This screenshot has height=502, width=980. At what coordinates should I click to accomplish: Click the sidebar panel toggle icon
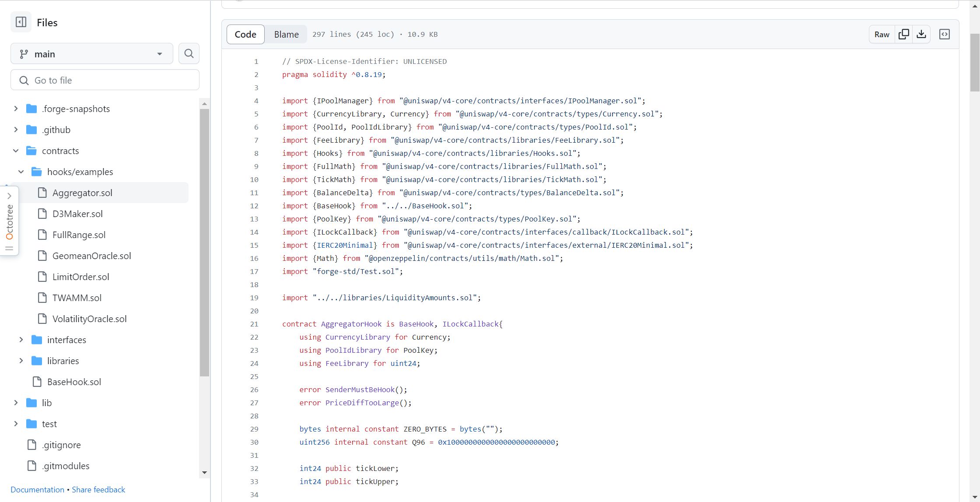click(21, 22)
